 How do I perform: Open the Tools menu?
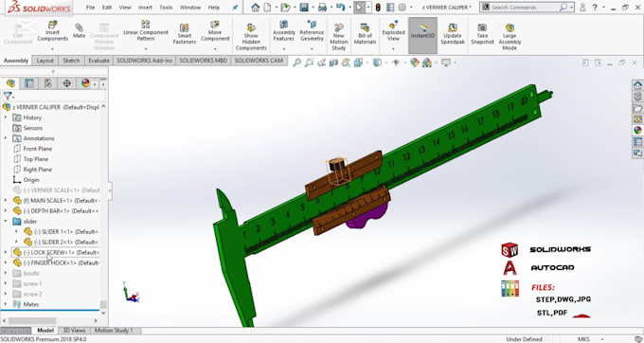click(x=166, y=8)
